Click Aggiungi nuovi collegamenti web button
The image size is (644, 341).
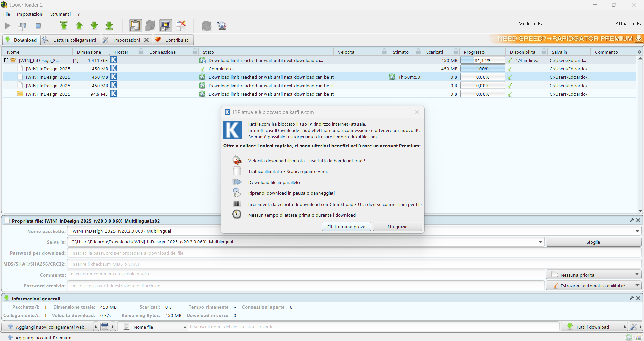point(47,327)
